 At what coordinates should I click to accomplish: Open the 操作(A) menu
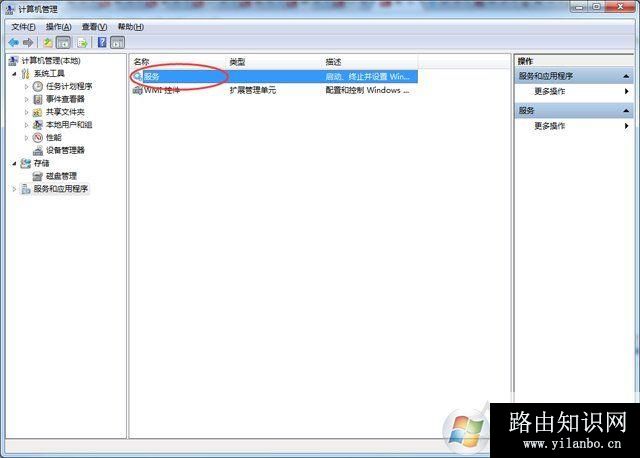point(58,27)
